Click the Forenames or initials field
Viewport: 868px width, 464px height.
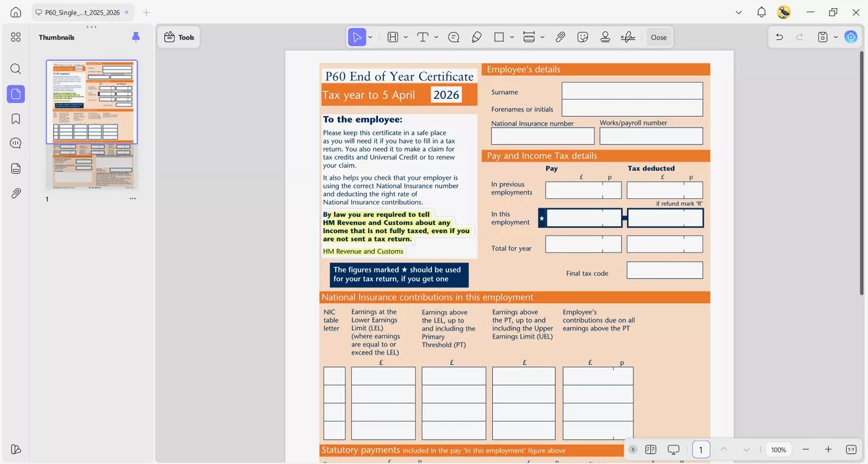click(x=632, y=107)
